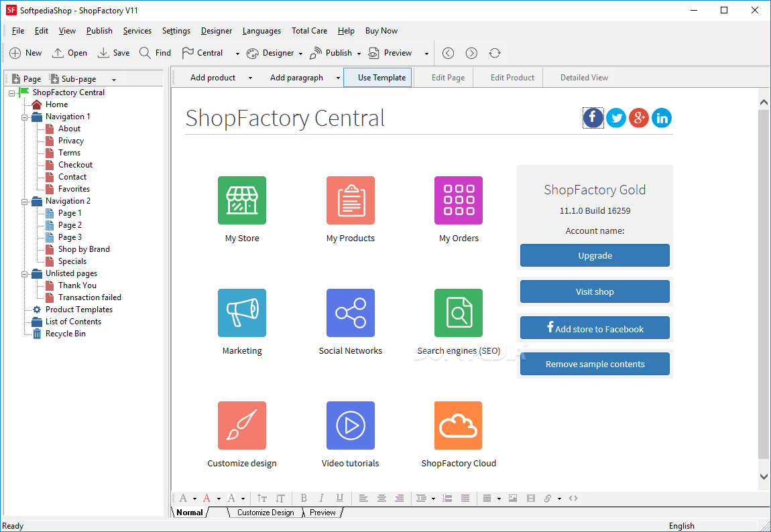Click the Visit shop button

click(x=595, y=291)
